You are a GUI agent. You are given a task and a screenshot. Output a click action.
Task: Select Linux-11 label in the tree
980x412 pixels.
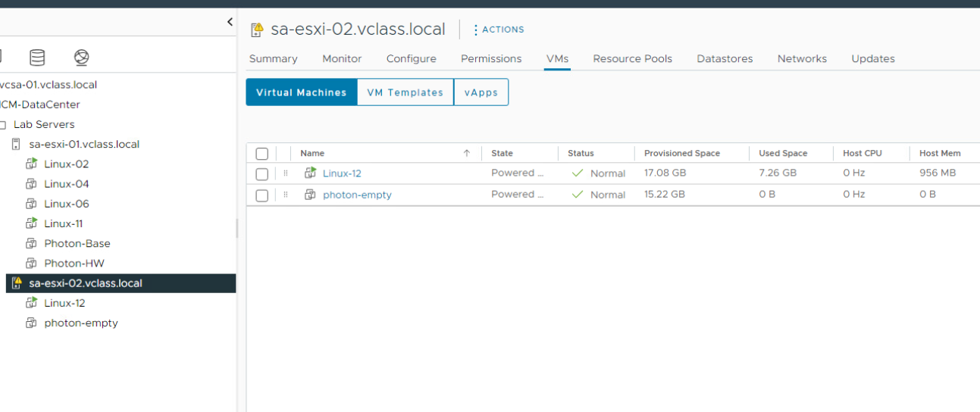(64, 223)
